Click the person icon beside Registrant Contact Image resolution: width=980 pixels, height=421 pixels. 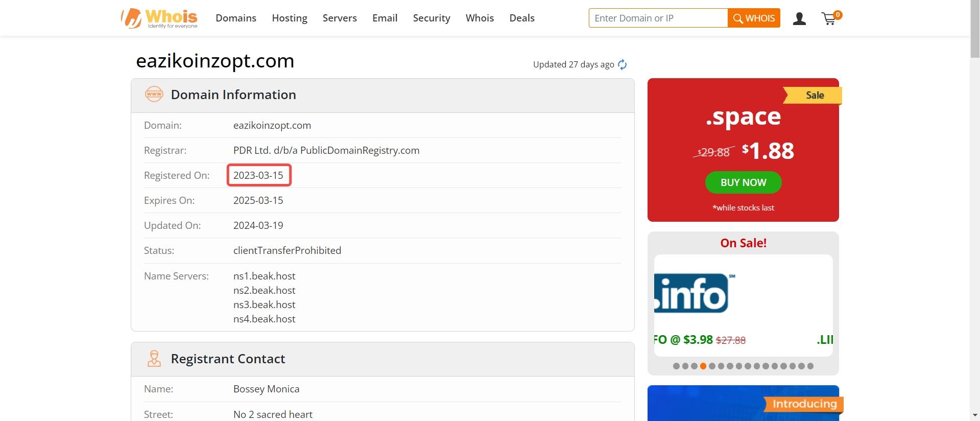[154, 359]
